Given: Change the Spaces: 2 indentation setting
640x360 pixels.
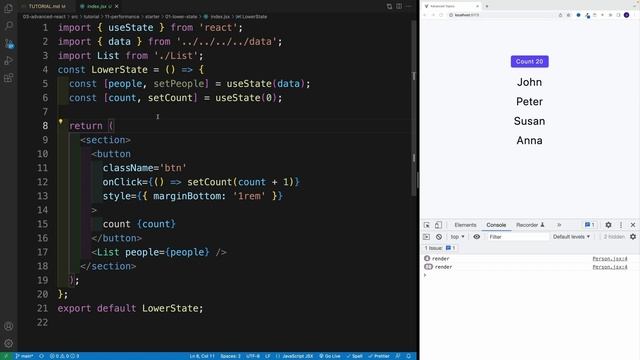Looking at the screenshot, I should pos(230,356).
